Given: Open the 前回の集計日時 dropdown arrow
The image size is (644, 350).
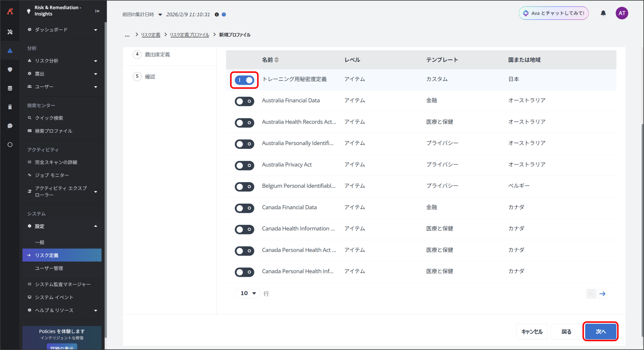Looking at the screenshot, I should (160, 15).
